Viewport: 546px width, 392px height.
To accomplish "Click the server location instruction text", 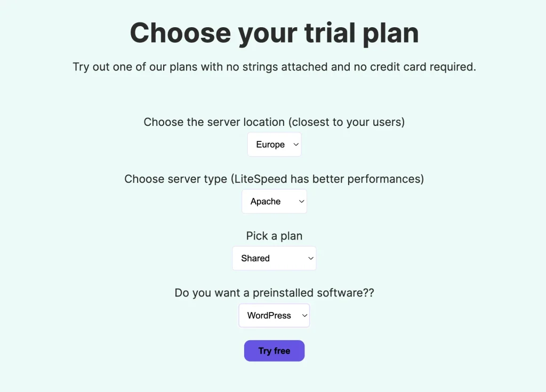I will click(x=274, y=122).
